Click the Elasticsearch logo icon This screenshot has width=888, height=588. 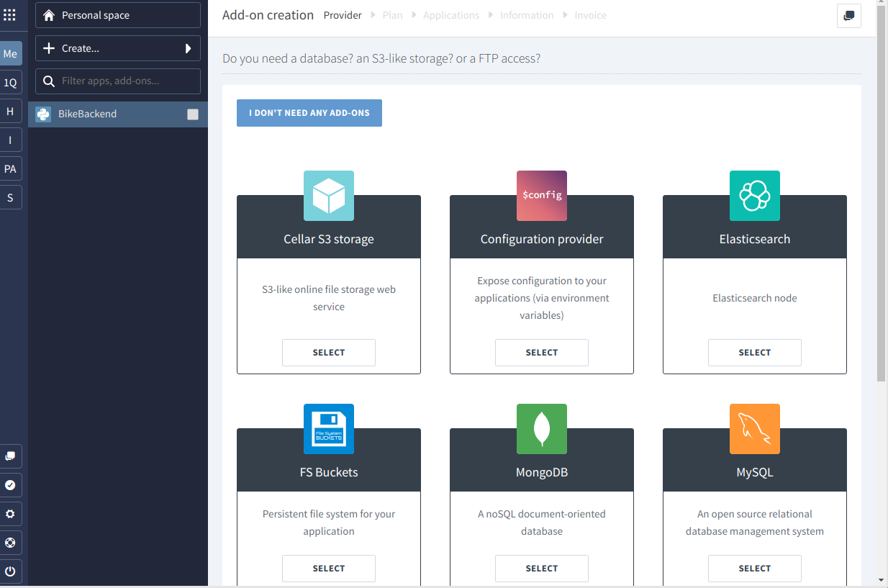click(x=755, y=196)
